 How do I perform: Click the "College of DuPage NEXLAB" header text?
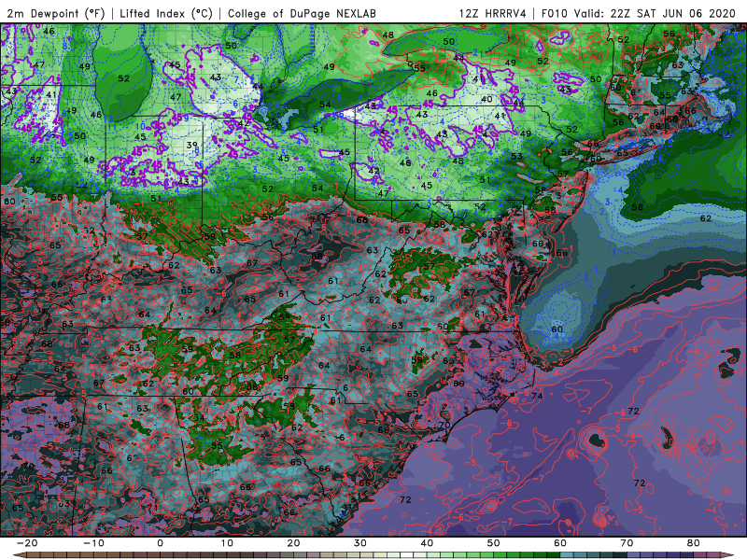[302, 13]
